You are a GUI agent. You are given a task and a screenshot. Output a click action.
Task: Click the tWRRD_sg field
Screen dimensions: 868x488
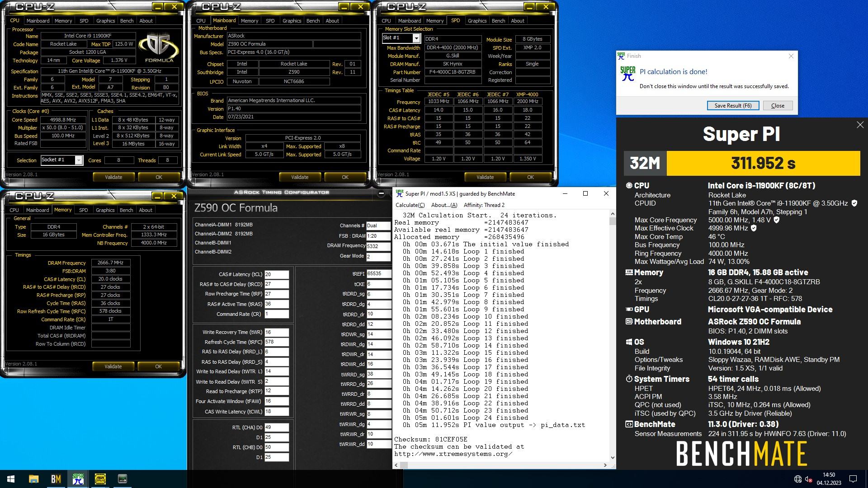coord(378,374)
